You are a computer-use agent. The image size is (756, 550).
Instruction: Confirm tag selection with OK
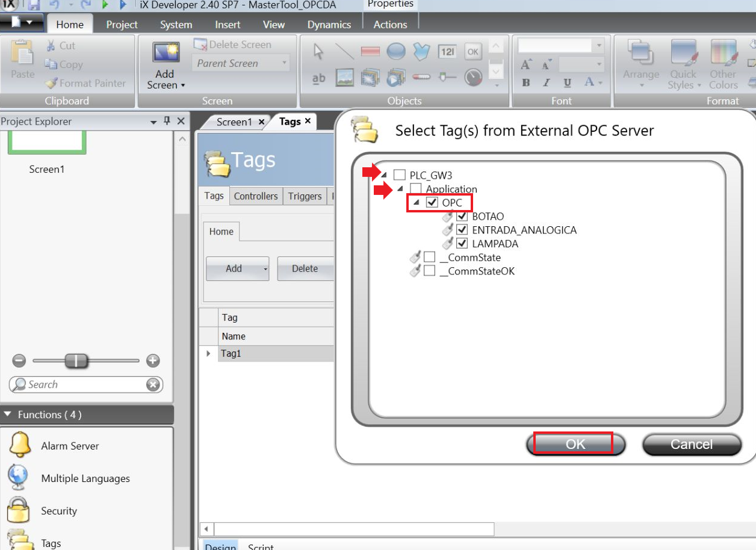pyautogui.click(x=575, y=444)
